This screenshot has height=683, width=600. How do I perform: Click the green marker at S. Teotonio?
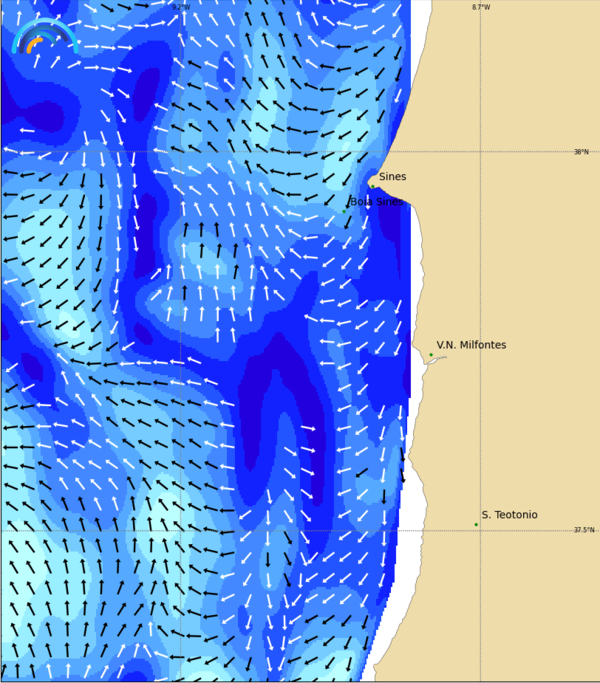tap(476, 525)
